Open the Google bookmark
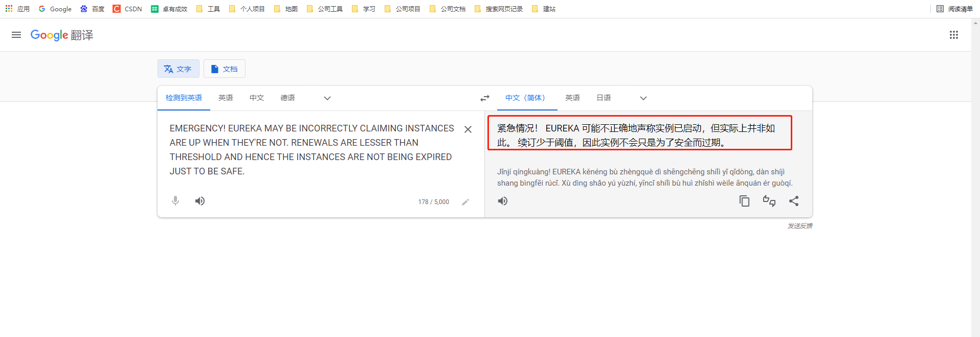This screenshot has height=337, width=980. 55,9
